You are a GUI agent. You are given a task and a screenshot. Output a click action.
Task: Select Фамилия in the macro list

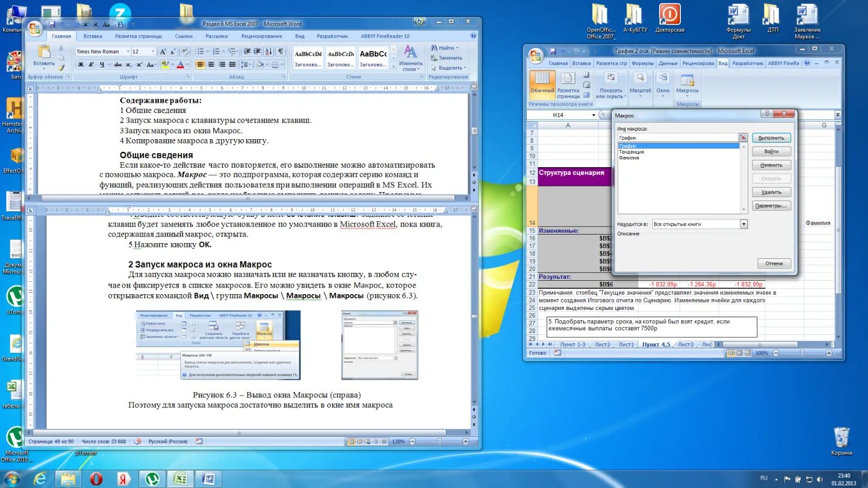click(629, 158)
